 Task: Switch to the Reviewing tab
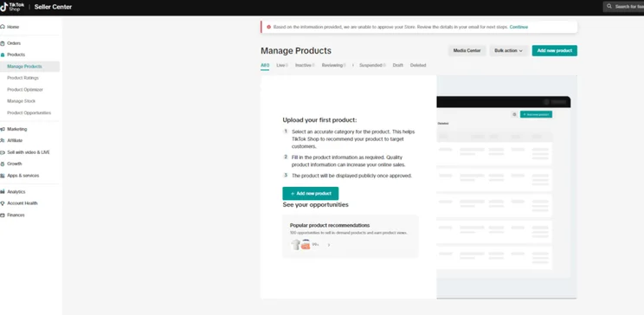click(333, 65)
